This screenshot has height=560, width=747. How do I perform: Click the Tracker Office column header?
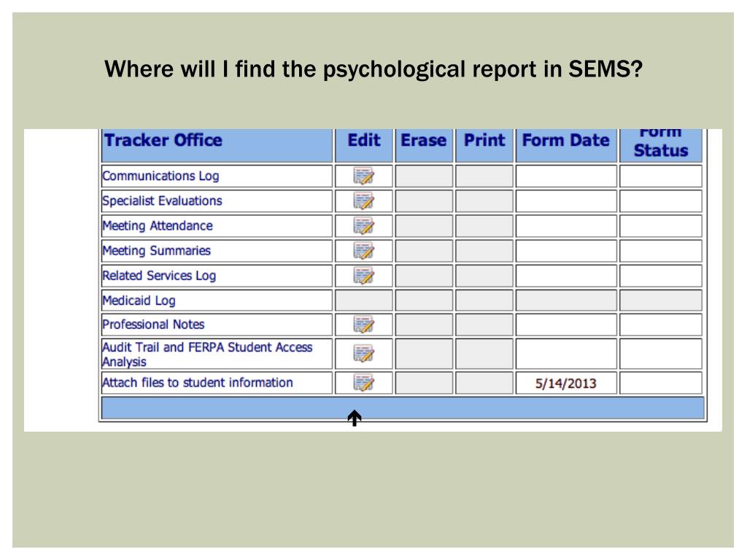point(217,145)
